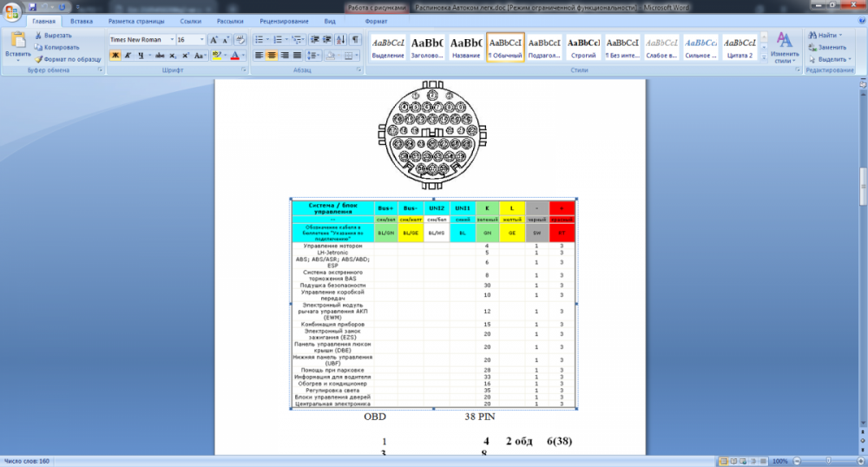Image resolution: width=868 pixels, height=467 pixels.
Task: Switch to the Вставка ribbon tab
Action: pyautogui.click(x=82, y=21)
